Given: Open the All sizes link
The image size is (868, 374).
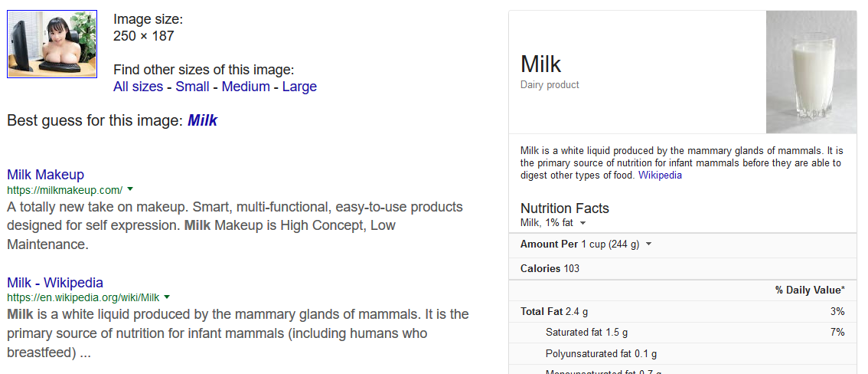Looking at the screenshot, I should tap(138, 87).
